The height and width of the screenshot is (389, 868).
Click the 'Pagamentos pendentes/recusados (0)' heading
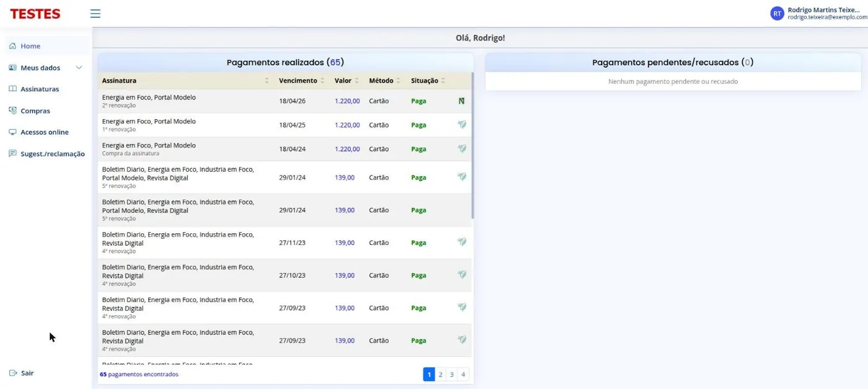673,62
